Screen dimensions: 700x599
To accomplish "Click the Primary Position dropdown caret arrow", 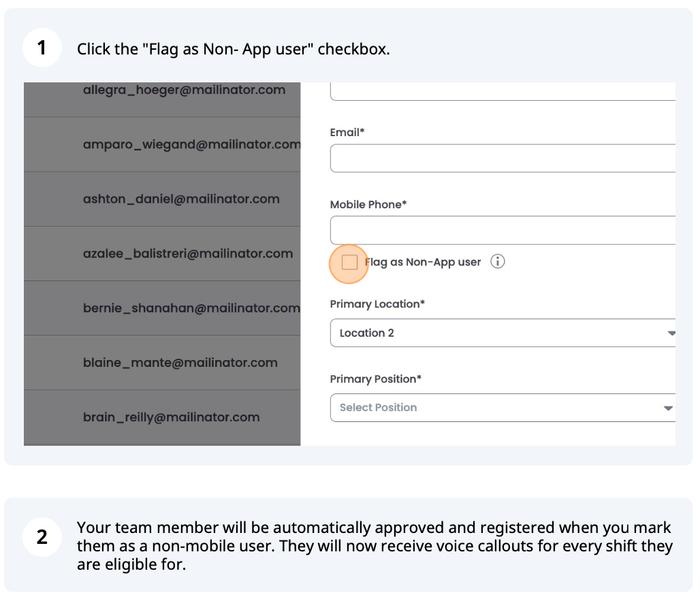I will [x=668, y=408].
